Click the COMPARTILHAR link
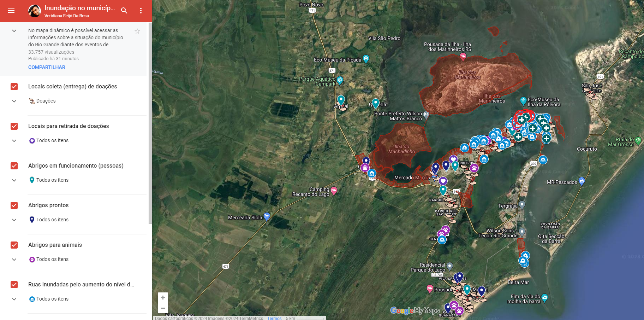Screen dimensions: 644x320 coord(47,67)
